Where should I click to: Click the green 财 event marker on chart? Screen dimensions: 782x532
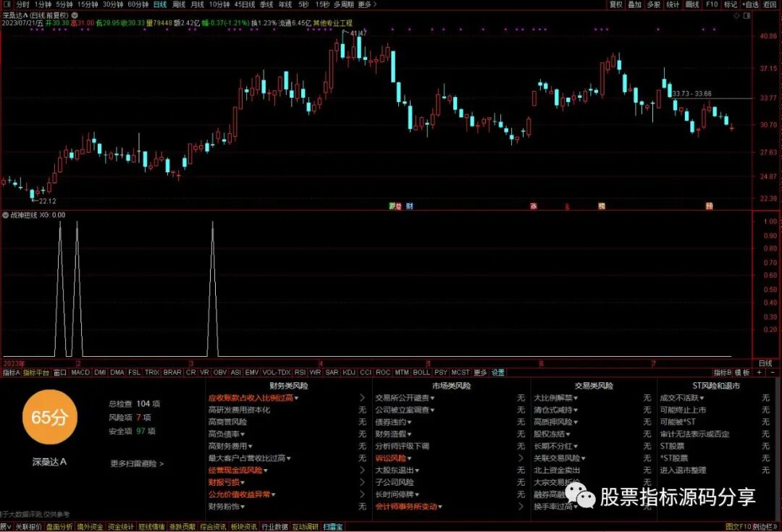tap(392, 206)
